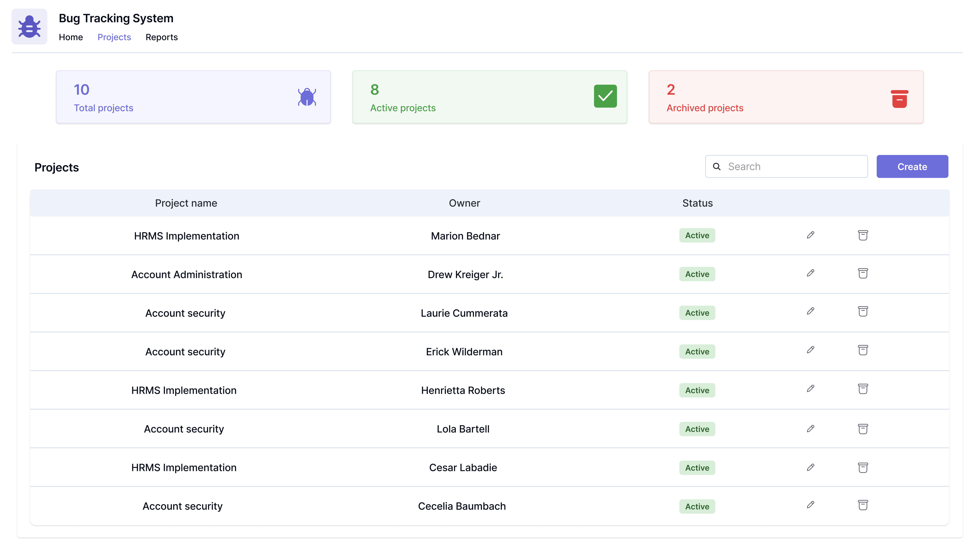This screenshot has width=980, height=551.
Task: Click the Create button
Action: [x=912, y=167]
